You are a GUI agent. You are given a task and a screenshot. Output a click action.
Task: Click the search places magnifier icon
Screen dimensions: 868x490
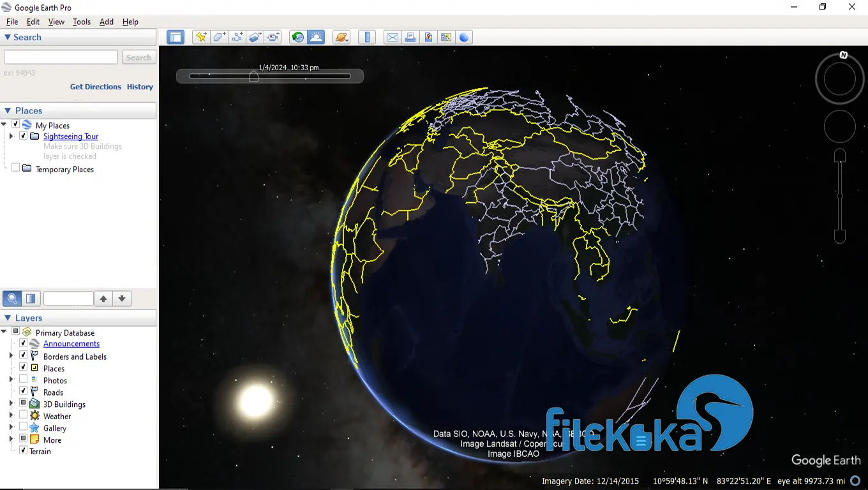click(x=11, y=298)
